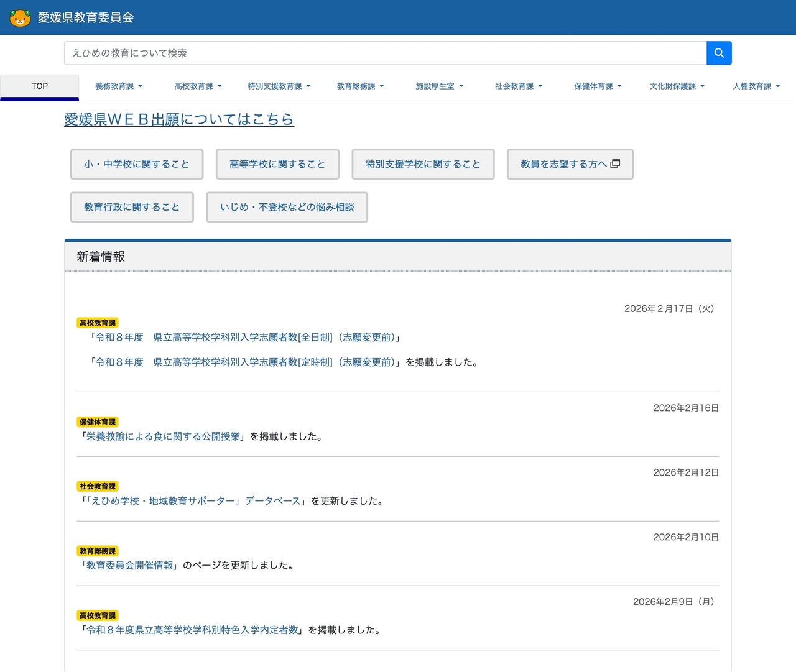This screenshot has height=672, width=796.
Task: Click the 高等学校に関すること button
Action: 277,163
